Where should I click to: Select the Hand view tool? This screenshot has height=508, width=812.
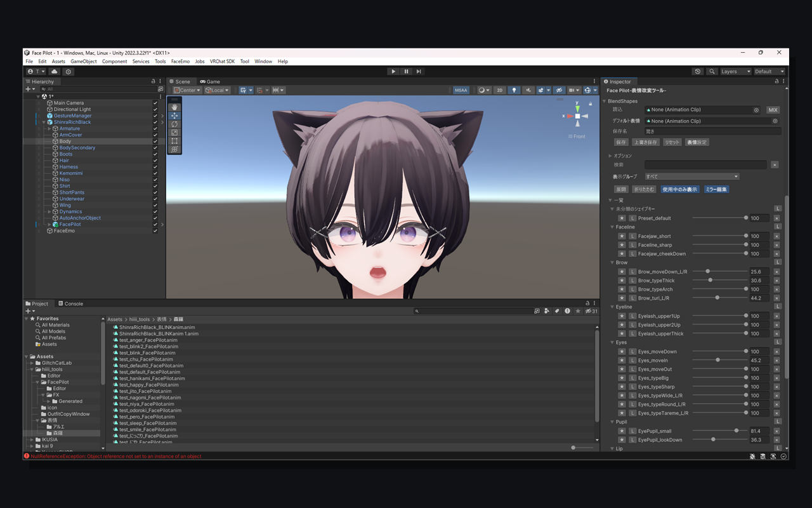tap(174, 107)
